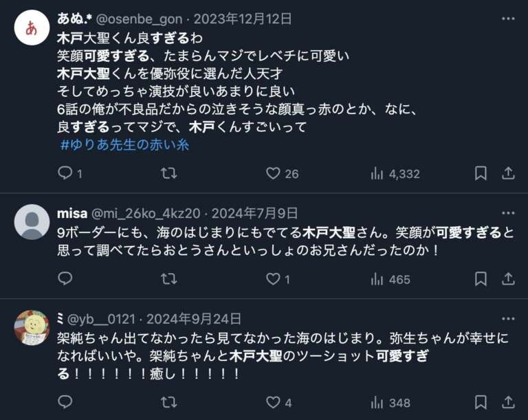The image size is (528, 420).
Task: View the 465 views analytics icon
Action: (377, 279)
